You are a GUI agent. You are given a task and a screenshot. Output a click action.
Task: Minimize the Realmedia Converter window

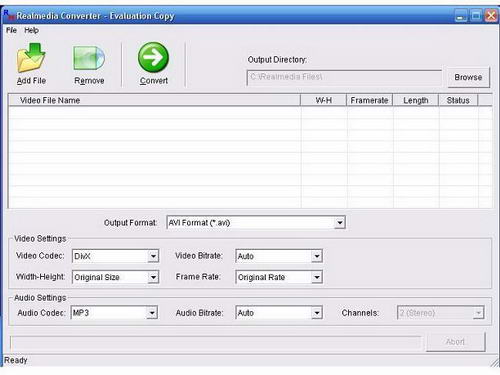(461, 16)
